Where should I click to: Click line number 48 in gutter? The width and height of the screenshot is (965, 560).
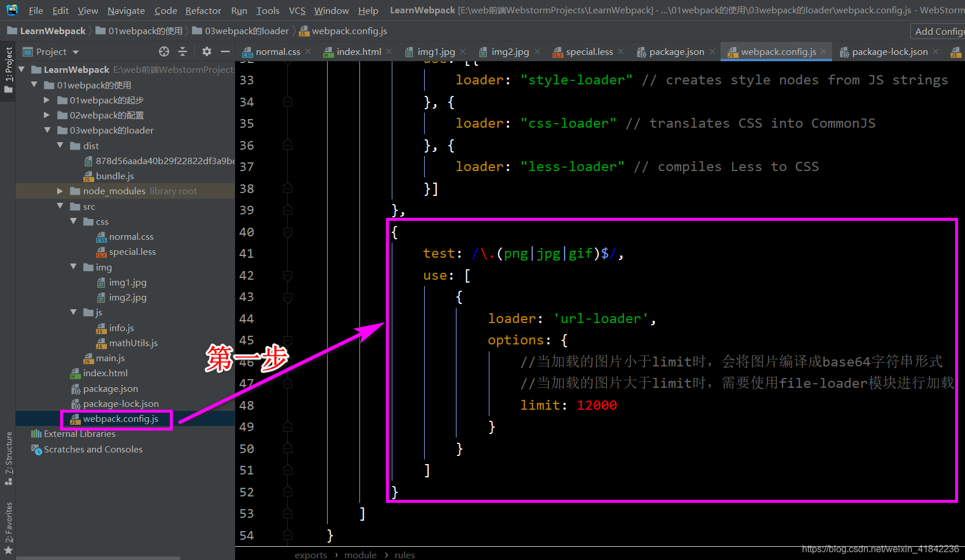(x=247, y=406)
